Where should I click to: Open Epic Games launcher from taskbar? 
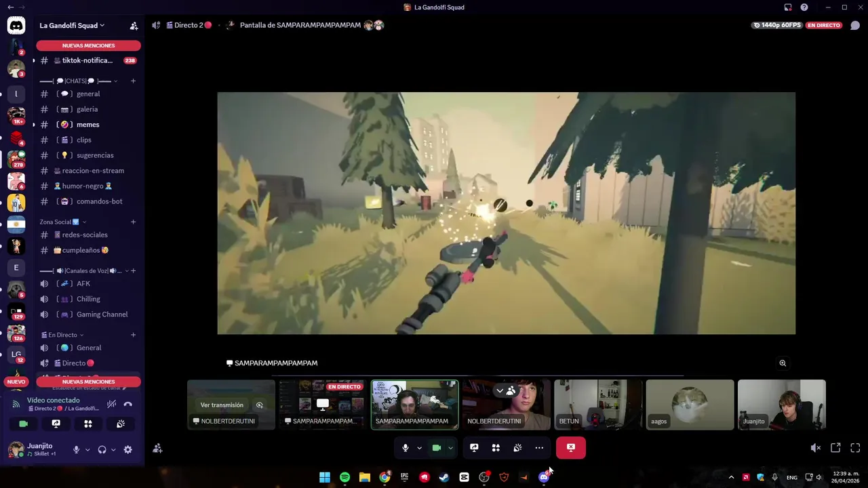point(404,477)
